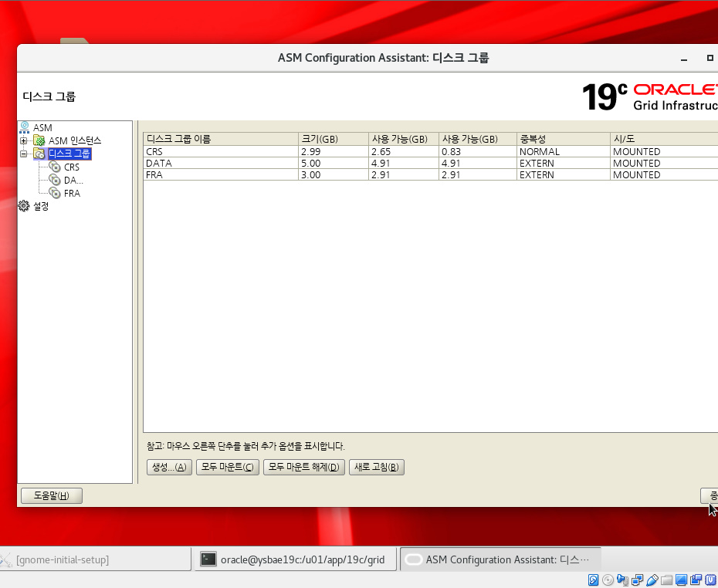
Task: Click the DA... disk group icon in tree
Action: 55,180
